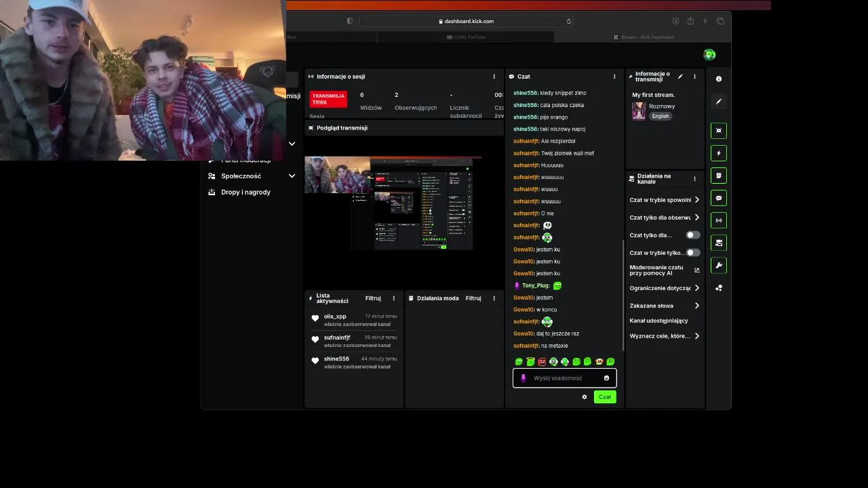Expand 'Zakazane słowa' chevron
Viewport: 868px width, 488px height.
click(696, 306)
